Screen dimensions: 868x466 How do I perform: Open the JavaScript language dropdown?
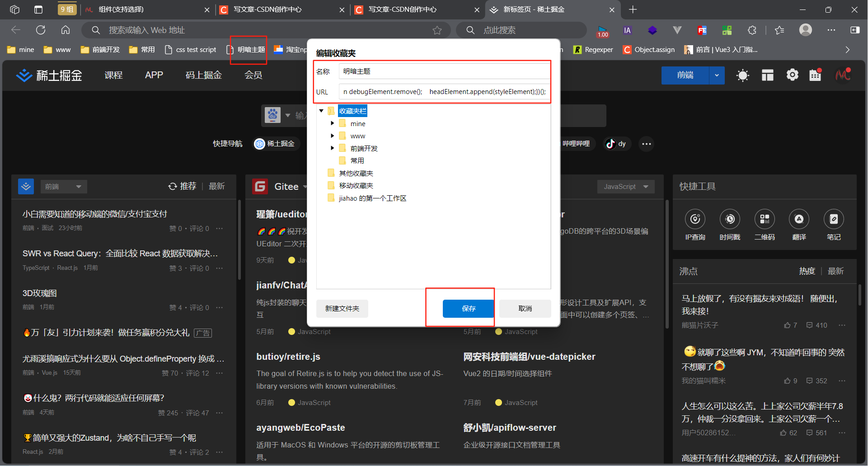626,187
